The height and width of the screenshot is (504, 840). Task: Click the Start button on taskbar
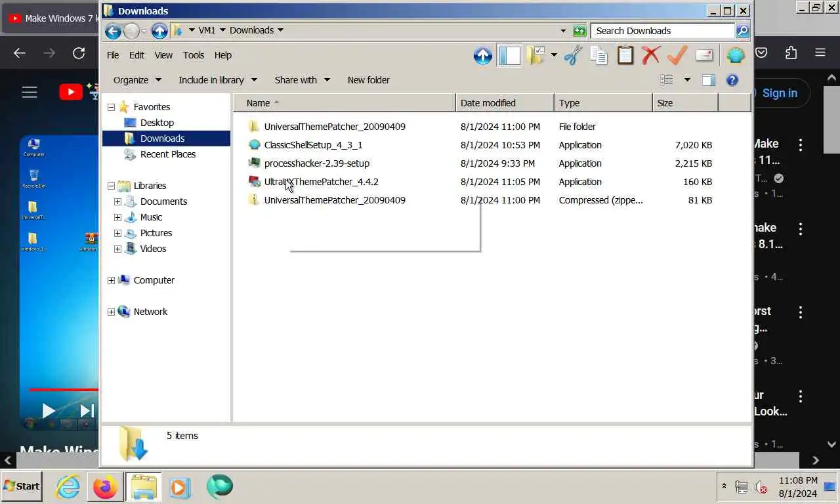point(22,486)
